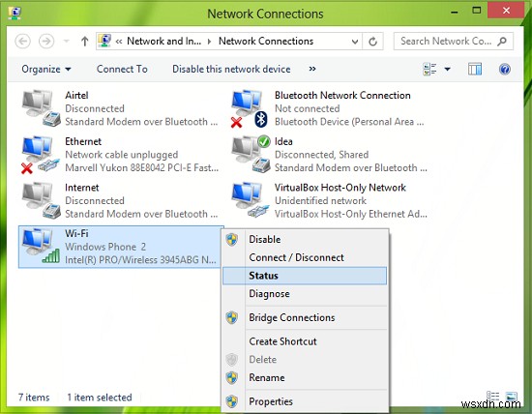Click the Airtel connection name
532x414 pixels.
pyautogui.click(x=76, y=96)
